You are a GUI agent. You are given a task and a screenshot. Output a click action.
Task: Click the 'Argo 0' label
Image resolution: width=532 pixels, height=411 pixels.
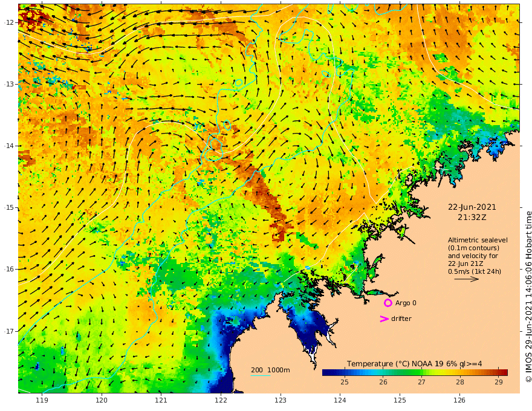point(406,303)
